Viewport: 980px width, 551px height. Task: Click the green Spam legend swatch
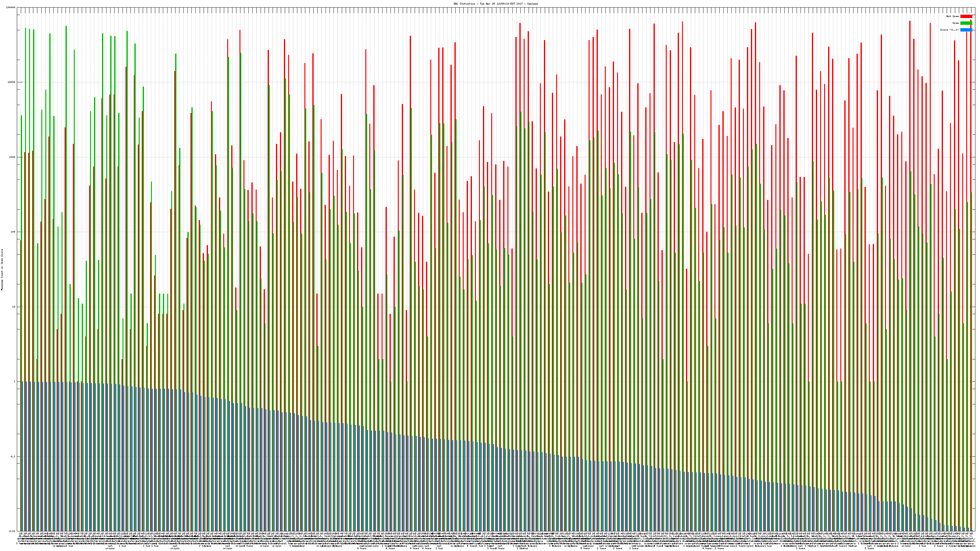[x=966, y=23]
